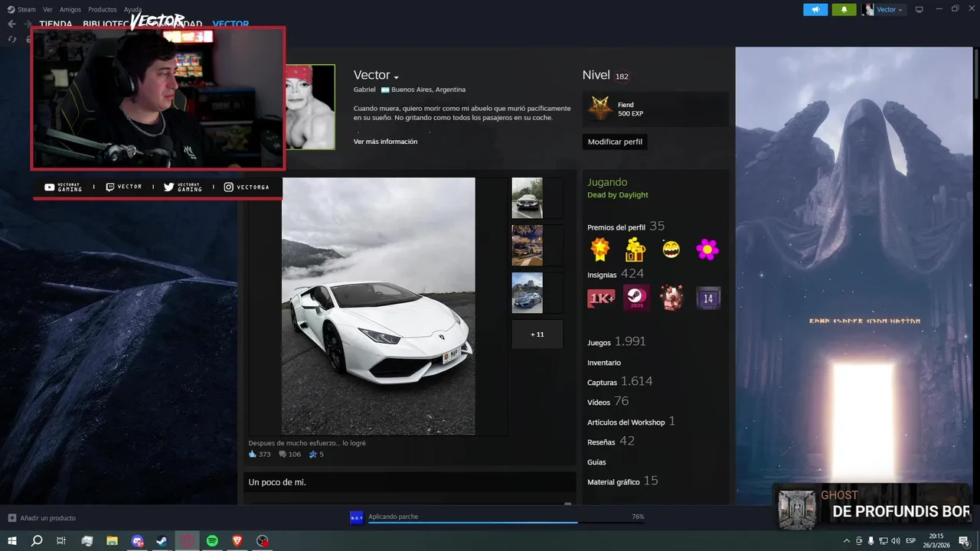This screenshot has width=980, height=551.
Task: Switch to Big Picture mode monitor icon
Action: 920,9
